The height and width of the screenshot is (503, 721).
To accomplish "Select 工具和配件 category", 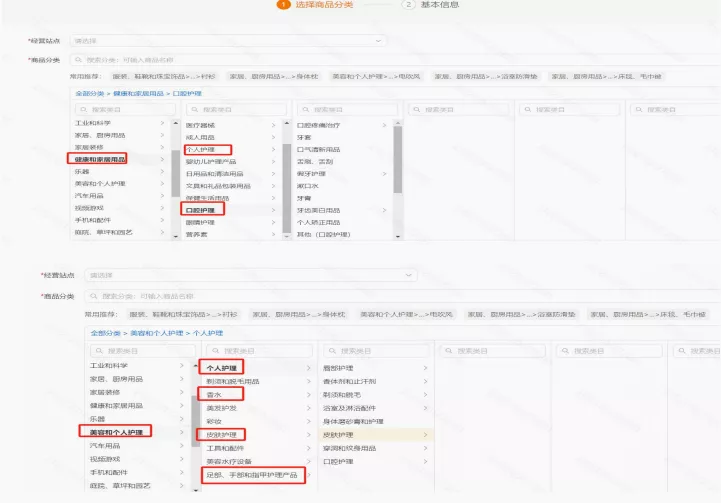I will (225, 448).
